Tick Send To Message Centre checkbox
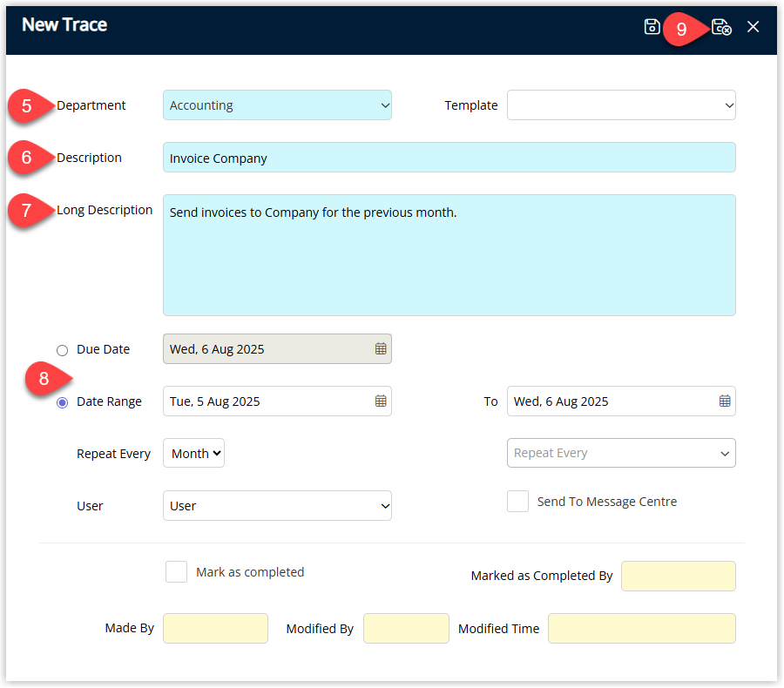This screenshot has height=688, width=784. click(517, 501)
